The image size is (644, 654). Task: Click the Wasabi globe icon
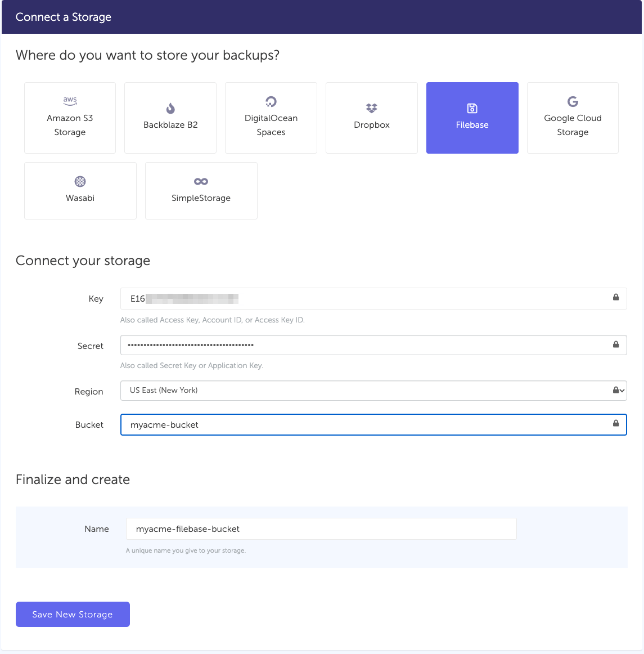click(80, 181)
